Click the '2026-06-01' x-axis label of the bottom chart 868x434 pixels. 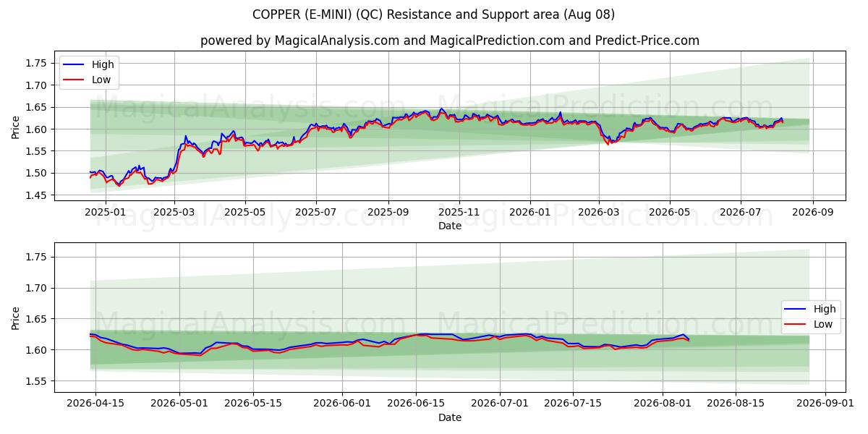[x=342, y=404]
